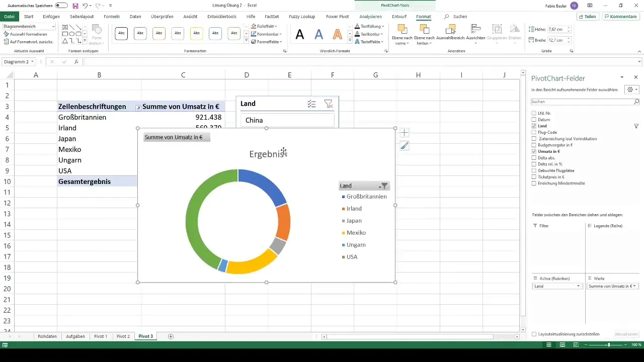Viewport: 644px width, 362px height.
Task: Open the Land legend filter dropdown in chart
Action: (x=383, y=186)
